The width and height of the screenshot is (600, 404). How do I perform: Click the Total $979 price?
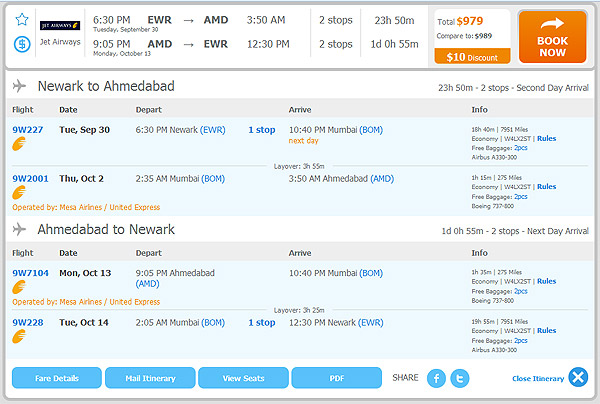point(460,21)
